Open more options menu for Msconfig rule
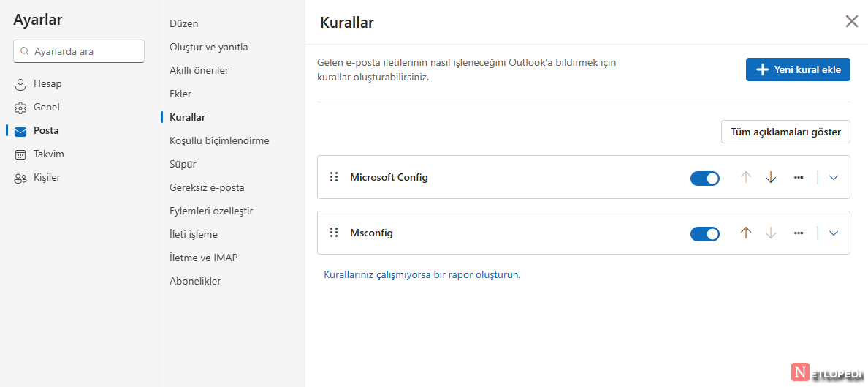Viewport: 868px width, 387px height. [x=799, y=233]
